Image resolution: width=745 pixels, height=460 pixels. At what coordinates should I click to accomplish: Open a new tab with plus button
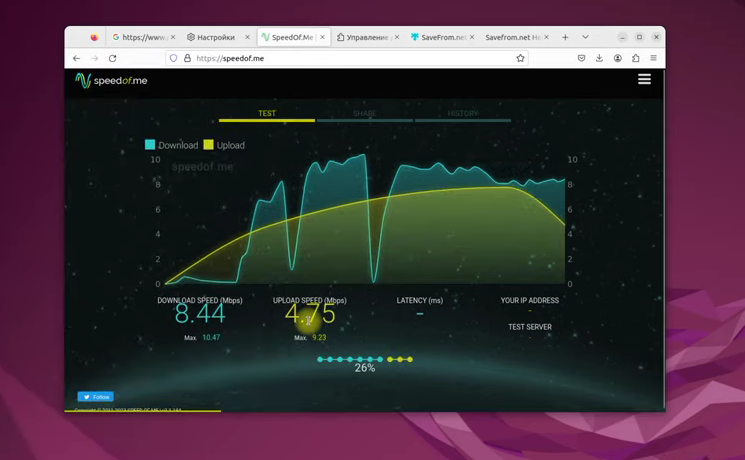pos(565,37)
